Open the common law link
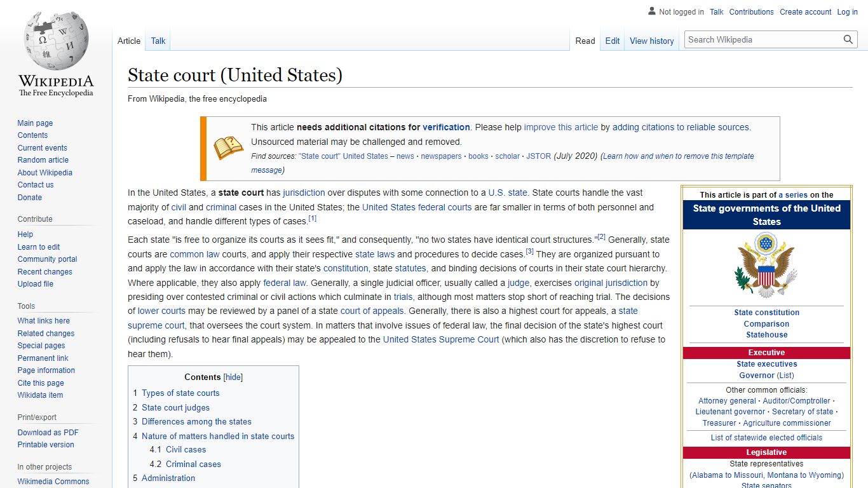The image size is (868, 488). (x=194, y=254)
